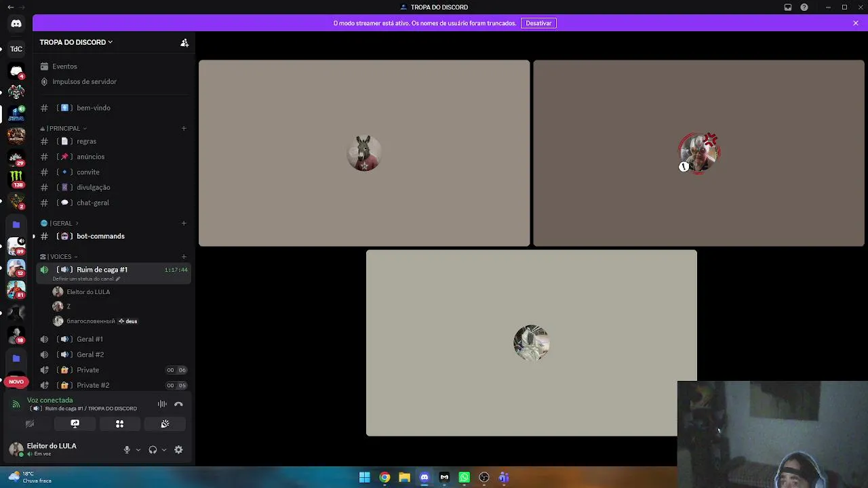The width and height of the screenshot is (868, 488).
Task: Open the bot-commands channel
Action: (x=113, y=236)
